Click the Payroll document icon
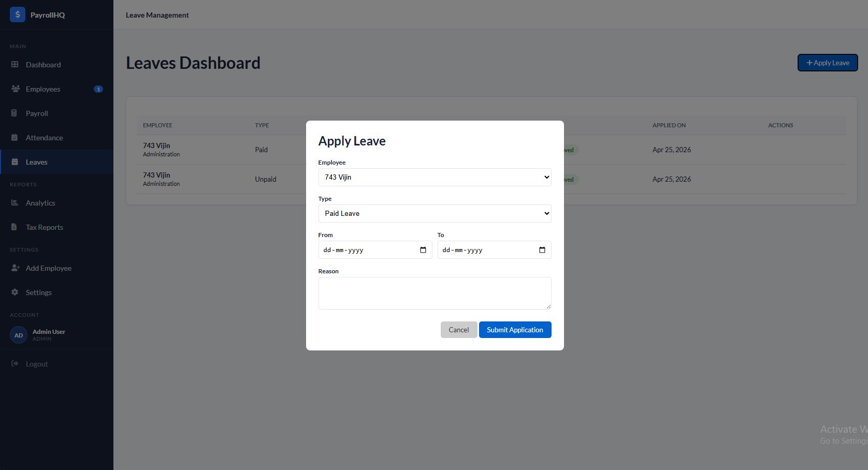Image resolution: width=868 pixels, height=470 pixels. point(15,113)
